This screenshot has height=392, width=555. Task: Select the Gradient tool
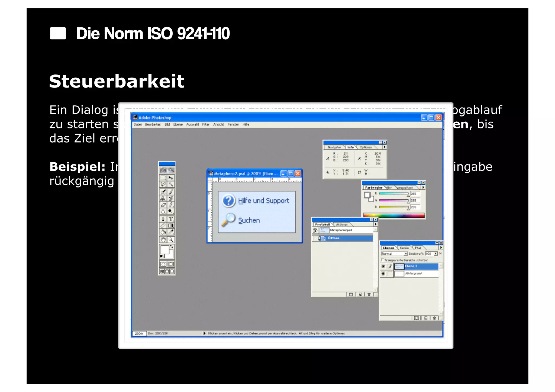(171, 225)
